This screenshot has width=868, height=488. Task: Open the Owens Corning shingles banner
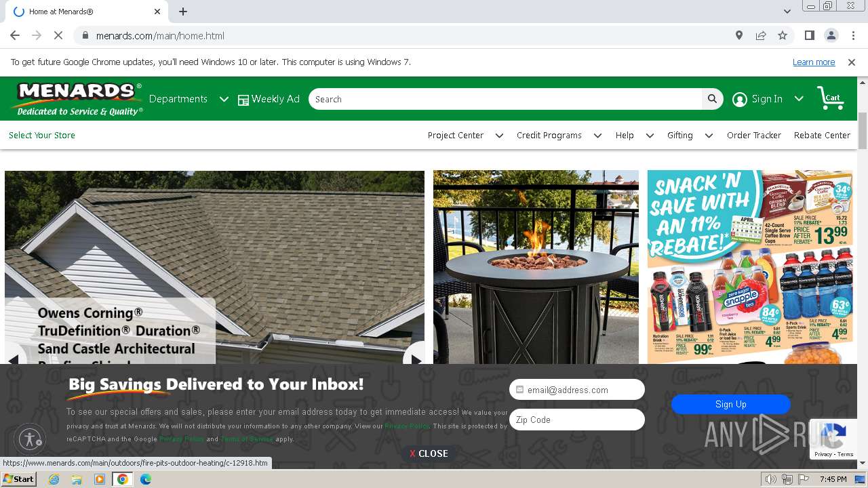coord(214,267)
